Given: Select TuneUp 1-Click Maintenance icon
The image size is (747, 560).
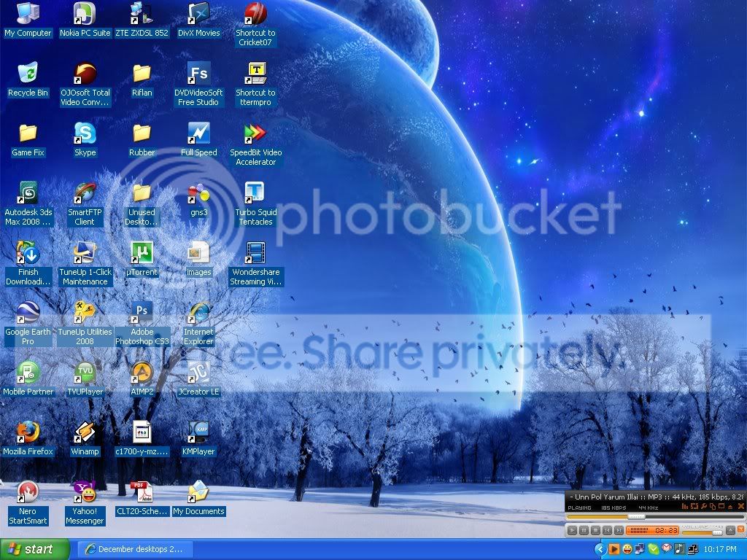Looking at the screenshot, I should coord(85,264).
